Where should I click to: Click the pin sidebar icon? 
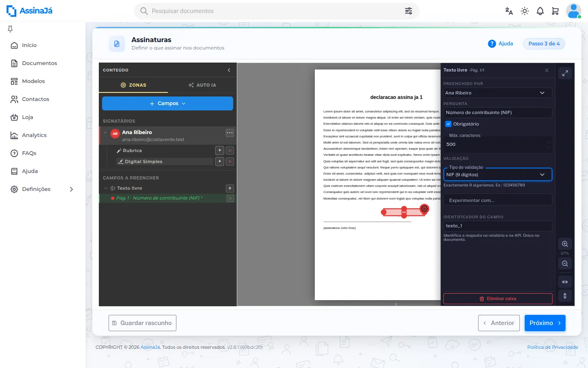point(10,29)
